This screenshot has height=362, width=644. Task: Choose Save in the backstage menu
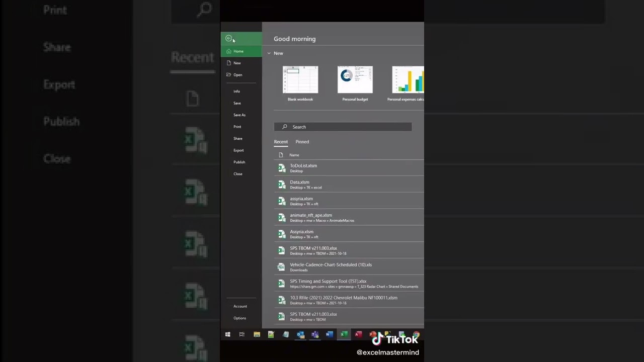pos(237,103)
